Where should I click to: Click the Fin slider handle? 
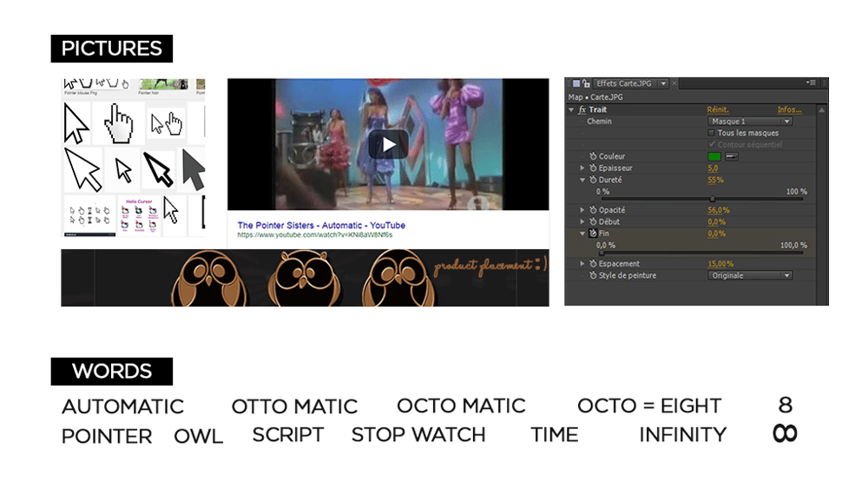(602, 253)
